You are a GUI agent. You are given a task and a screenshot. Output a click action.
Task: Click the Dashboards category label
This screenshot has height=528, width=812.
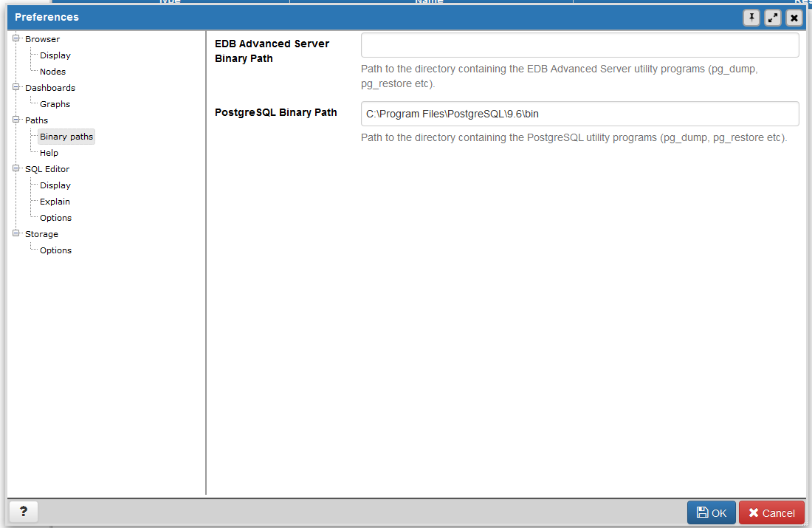[x=50, y=88]
